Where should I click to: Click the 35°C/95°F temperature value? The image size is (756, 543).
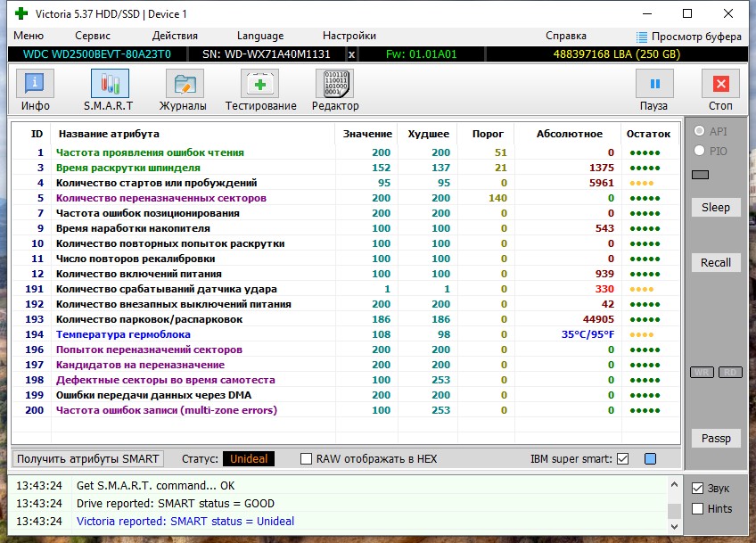[588, 334]
